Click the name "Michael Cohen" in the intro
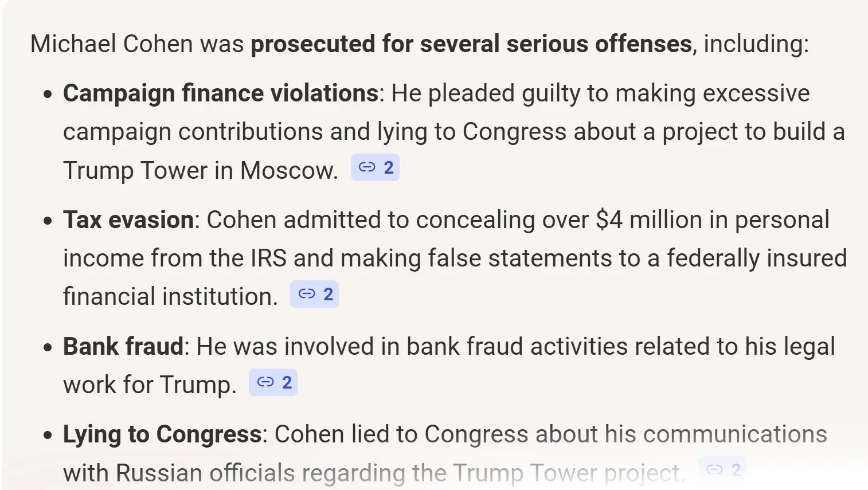Screen dimensions: 868x490 [x=111, y=44]
